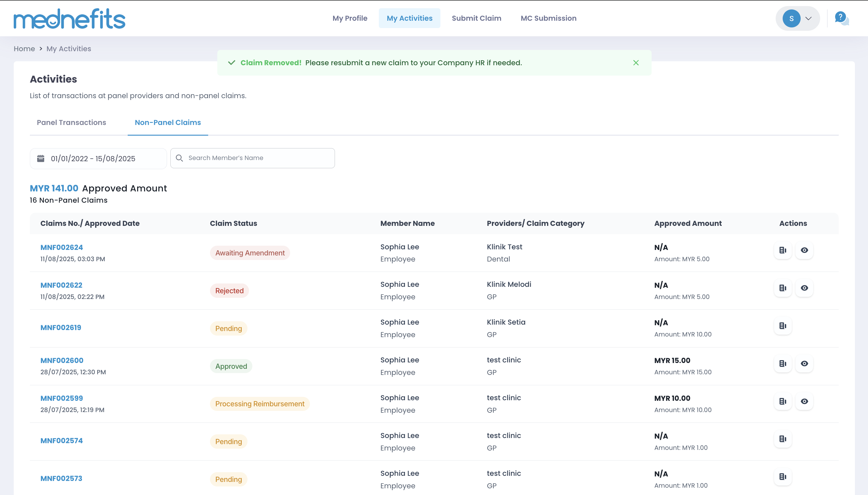Click the Approved Amount column header
The image size is (868, 495).
[x=688, y=223]
